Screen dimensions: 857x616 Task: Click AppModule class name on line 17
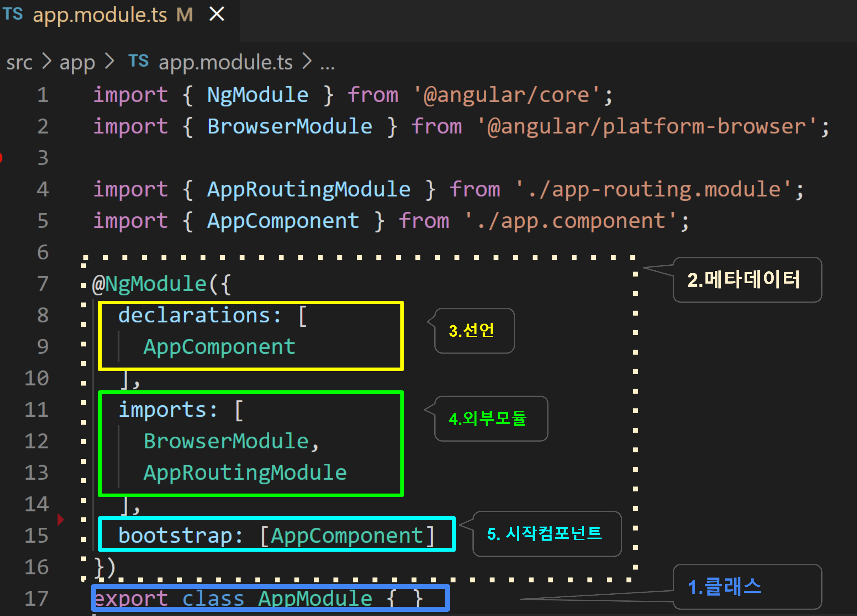[x=315, y=599]
